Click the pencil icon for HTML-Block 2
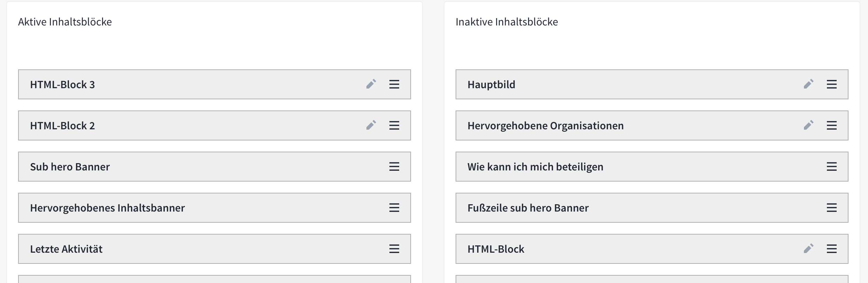 point(371,125)
